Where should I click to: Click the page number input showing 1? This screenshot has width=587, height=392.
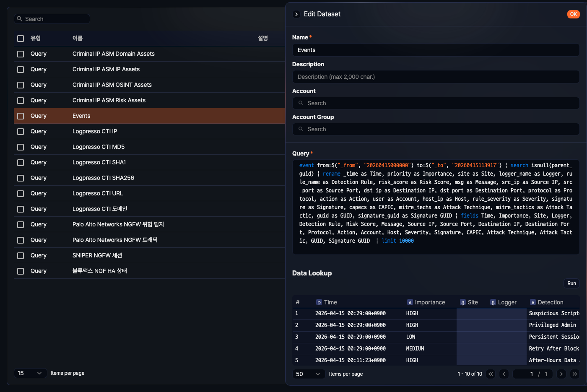point(532,374)
